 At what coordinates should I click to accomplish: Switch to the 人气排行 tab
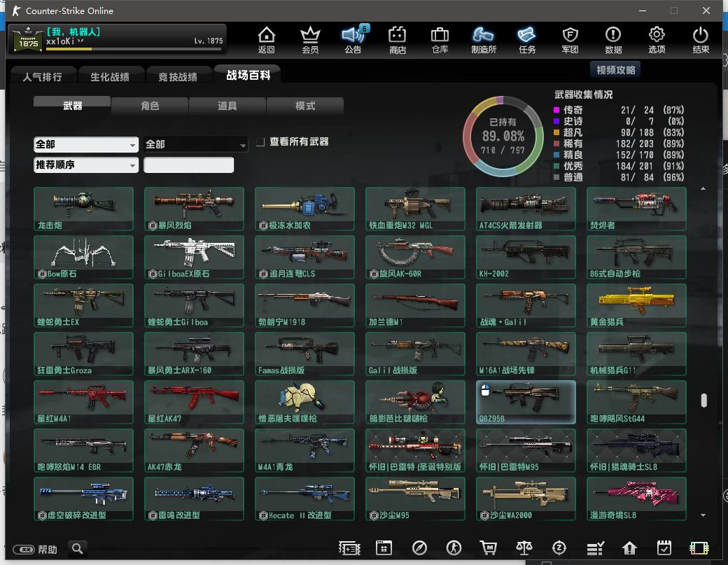pyautogui.click(x=43, y=76)
